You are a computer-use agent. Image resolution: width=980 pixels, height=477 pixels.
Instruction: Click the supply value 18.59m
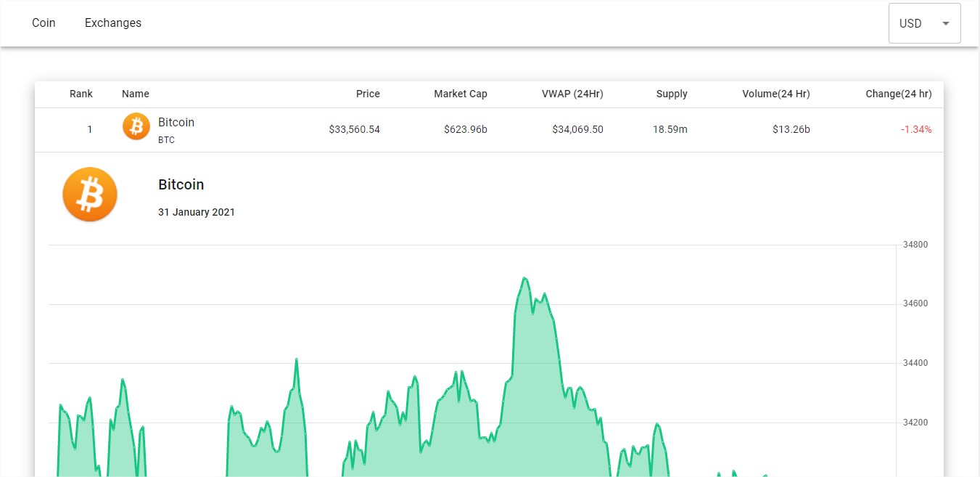pyautogui.click(x=670, y=130)
